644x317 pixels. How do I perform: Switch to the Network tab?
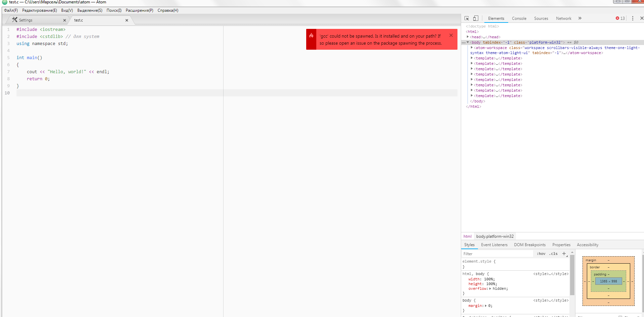pos(564,18)
